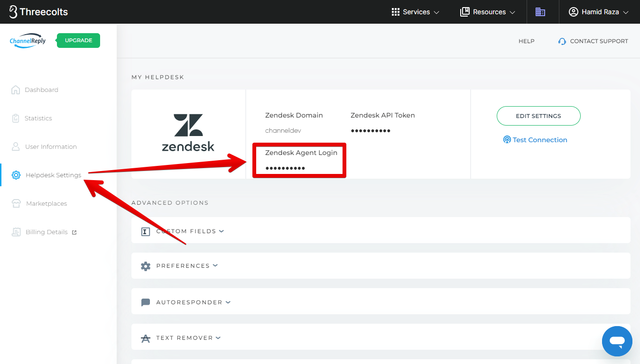640x364 pixels.
Task: Click the Marketplaces store icon
Action: click(17, 203)
